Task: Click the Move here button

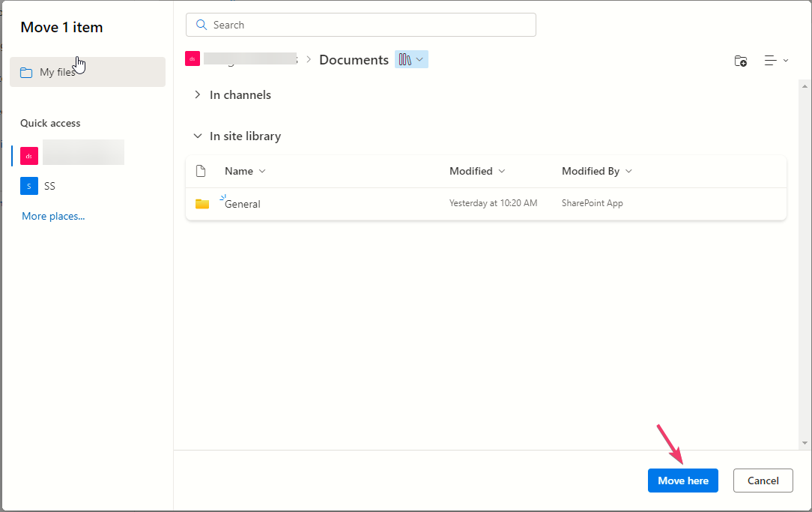Action: 682,481
